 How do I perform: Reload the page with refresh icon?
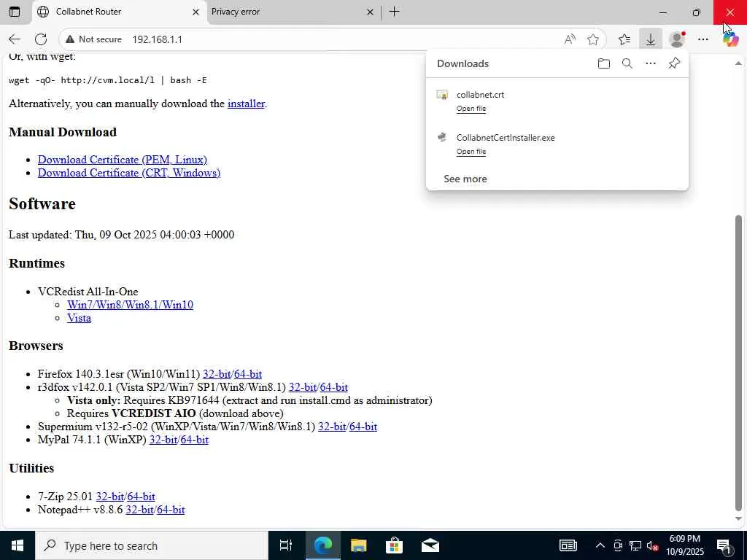coord(41,39)
